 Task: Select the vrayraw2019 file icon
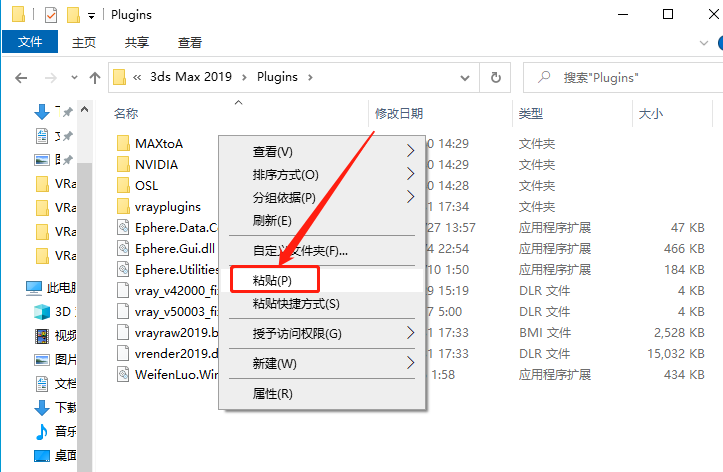123,332
